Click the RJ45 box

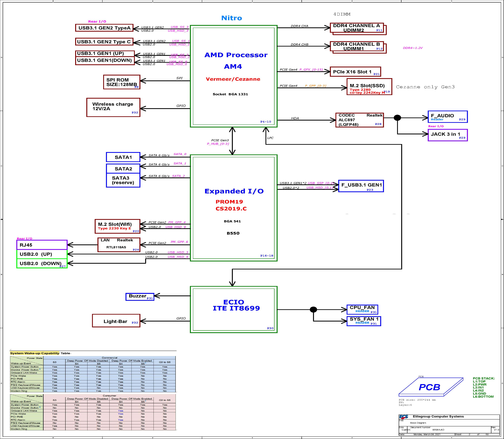pyautogui.click(x=42, y=245)
